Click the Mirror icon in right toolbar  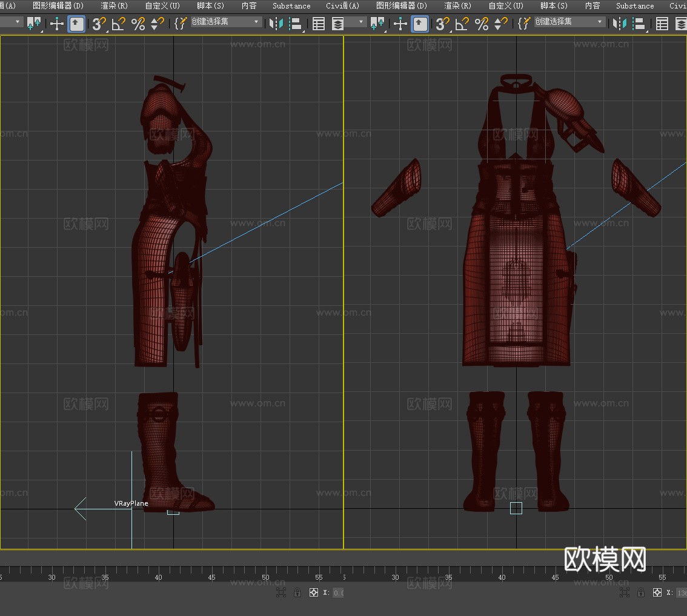pyautogui.click(x=620, y=24)
